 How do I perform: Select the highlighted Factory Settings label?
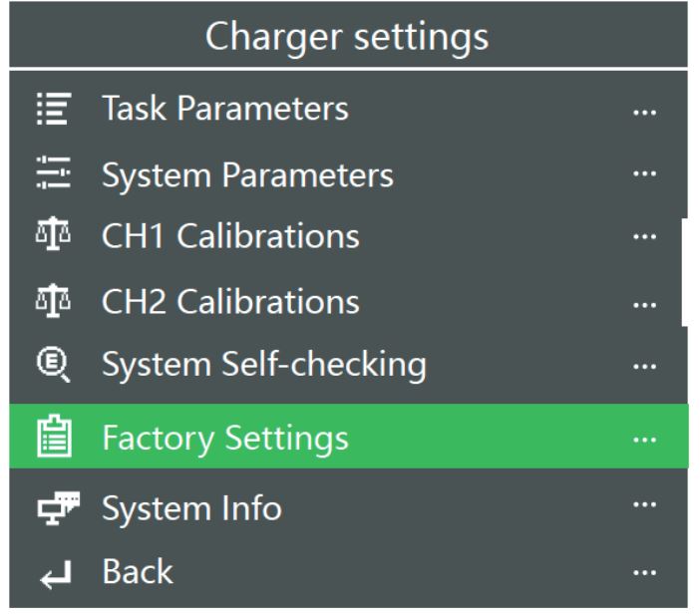tap(225, 439)
